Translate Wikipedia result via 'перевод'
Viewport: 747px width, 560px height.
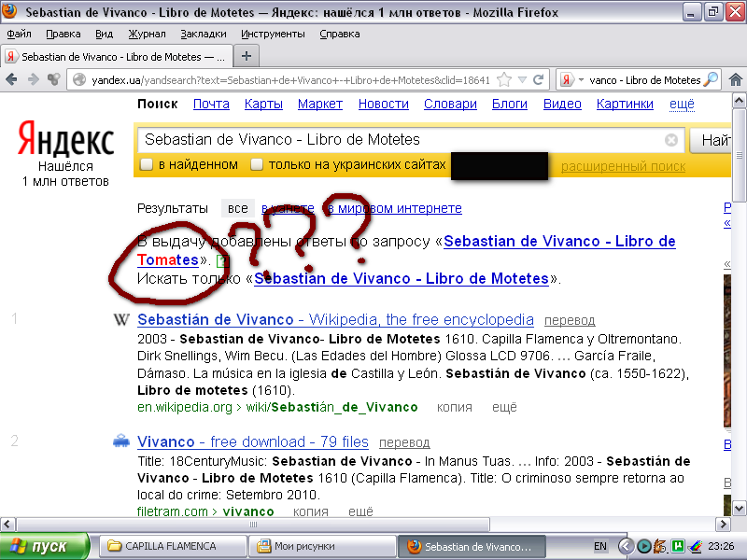[570, 320]
